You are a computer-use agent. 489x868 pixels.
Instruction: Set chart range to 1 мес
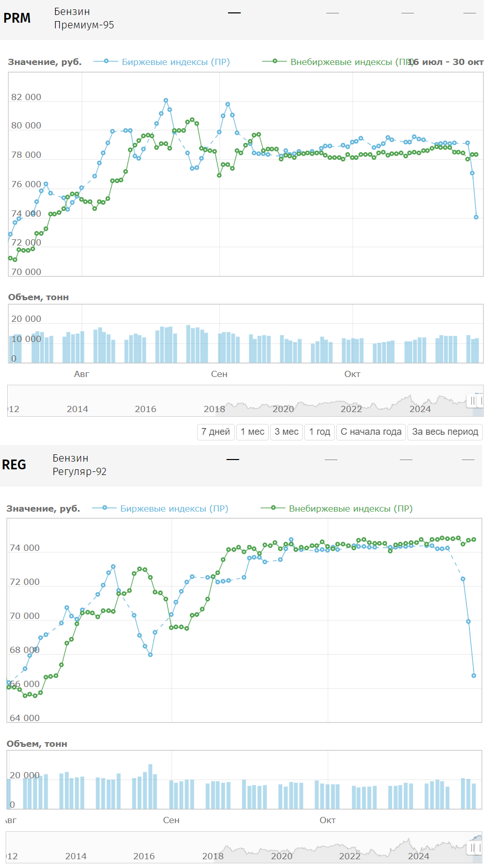point(252,432)
